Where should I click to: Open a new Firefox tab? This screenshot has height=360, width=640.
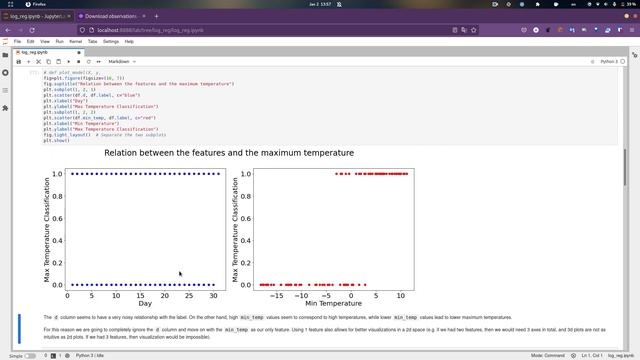point(156,16)
